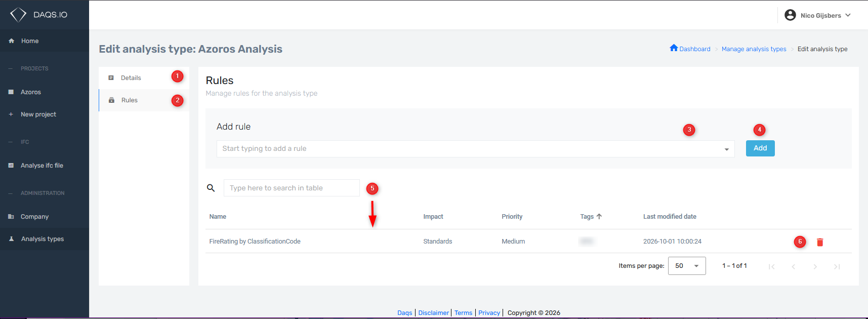The height and width of the screenshot is (319, 868).
Task: Click the Company building icon
Action: [x=11, y=217]
